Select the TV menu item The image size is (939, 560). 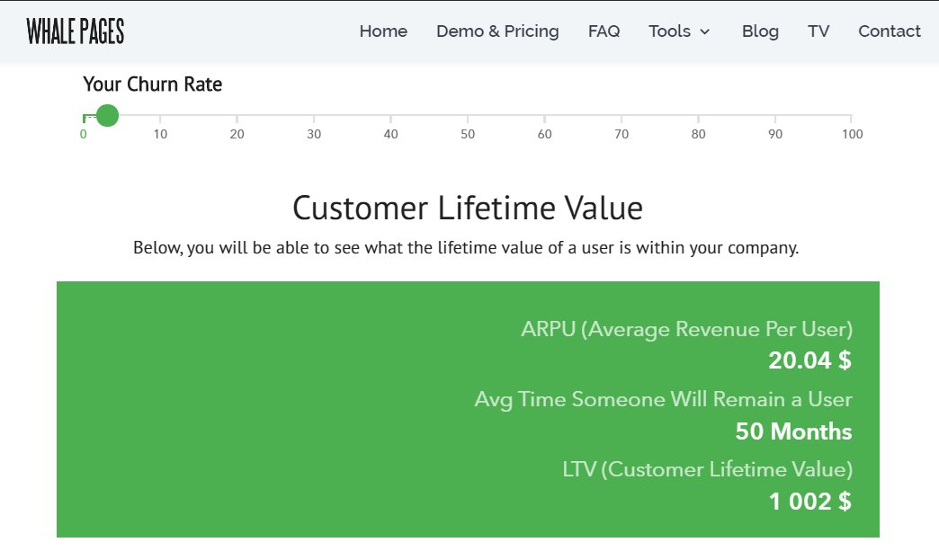[x=818, y=31]
